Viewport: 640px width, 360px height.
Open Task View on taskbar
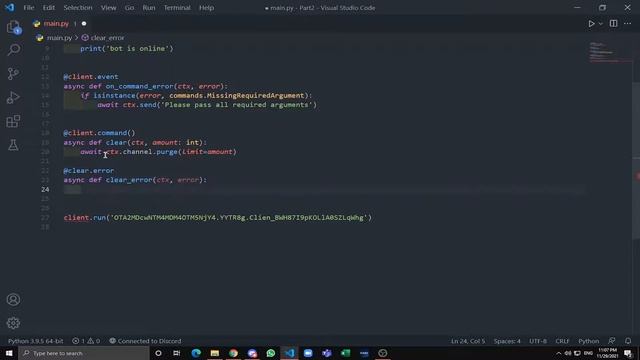tap(177, 353)
